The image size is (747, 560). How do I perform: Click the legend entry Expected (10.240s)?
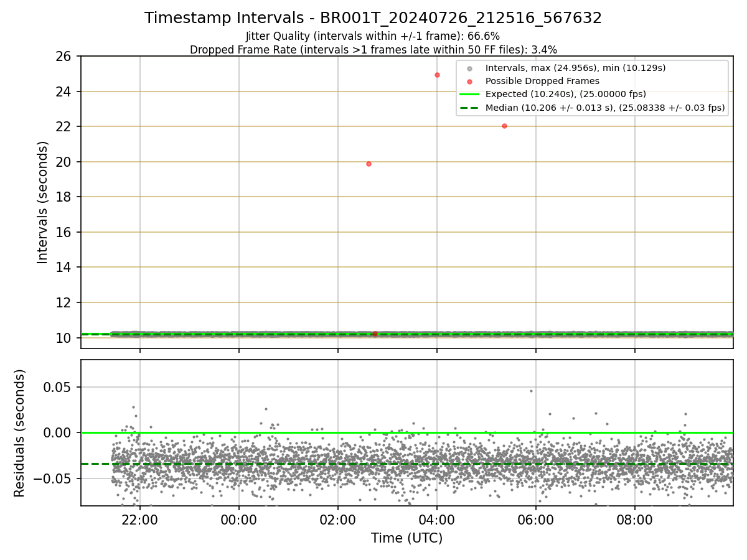click(566, 94)
